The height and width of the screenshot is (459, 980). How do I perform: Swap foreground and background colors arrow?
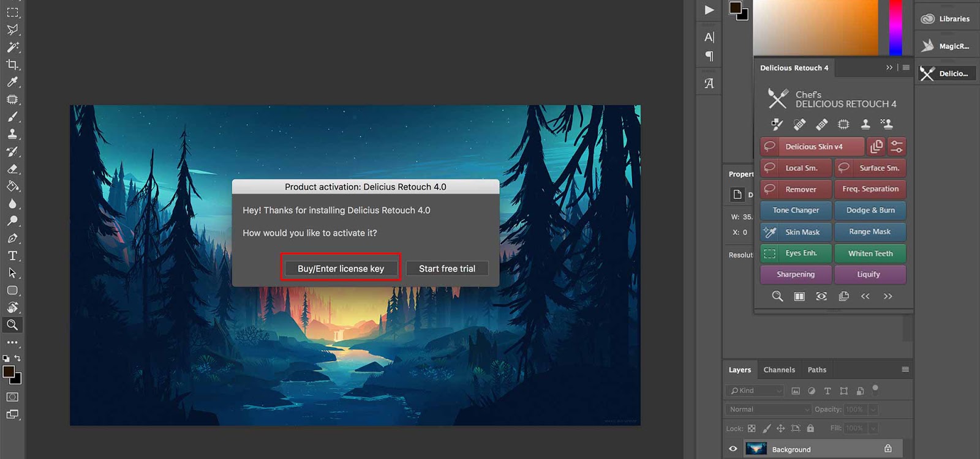18,358
